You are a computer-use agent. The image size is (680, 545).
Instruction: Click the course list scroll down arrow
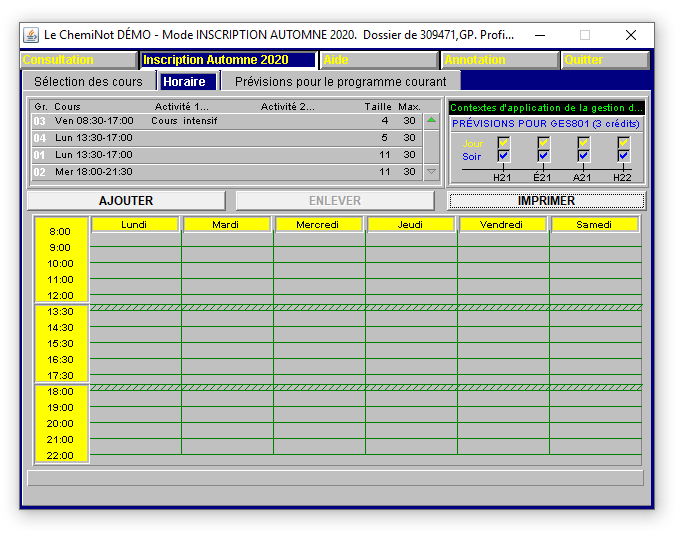[x=431, y=172]
